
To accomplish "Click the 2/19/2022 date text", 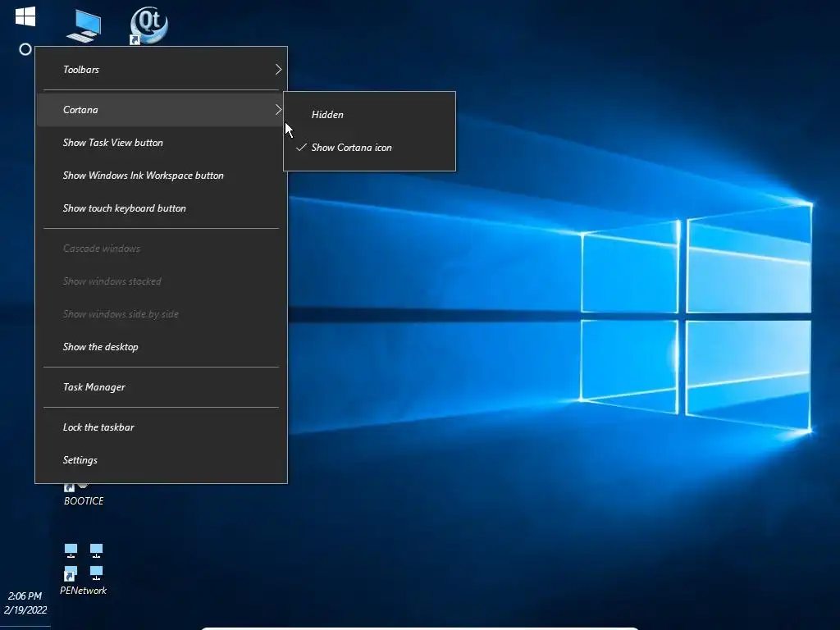I will tap(25, 609).
